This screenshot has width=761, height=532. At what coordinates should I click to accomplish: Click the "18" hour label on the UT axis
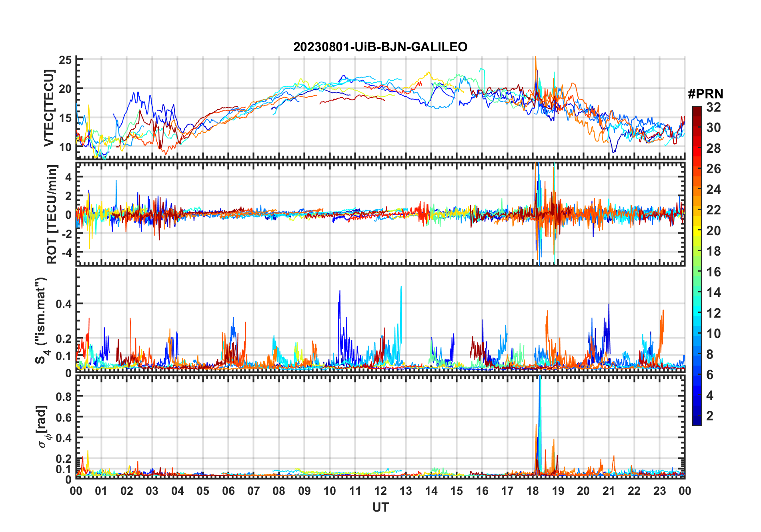pyautogui.click(x=533, y=491)
